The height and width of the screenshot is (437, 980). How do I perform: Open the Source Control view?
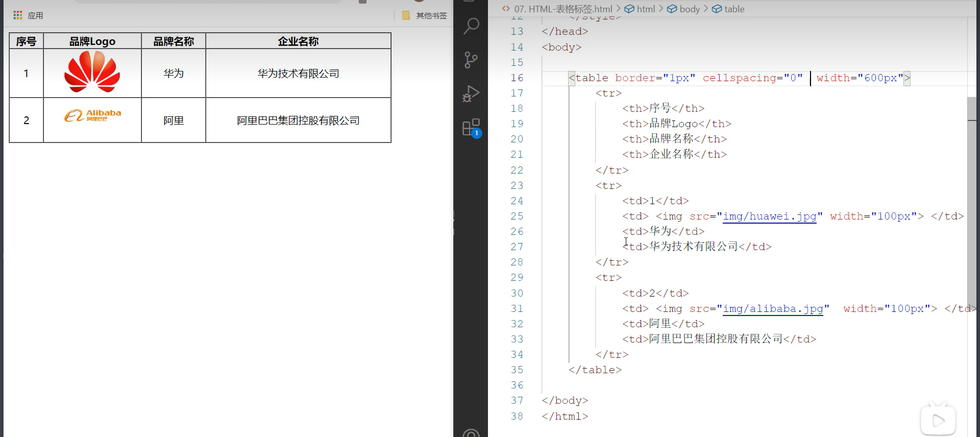tap(471, 60)
